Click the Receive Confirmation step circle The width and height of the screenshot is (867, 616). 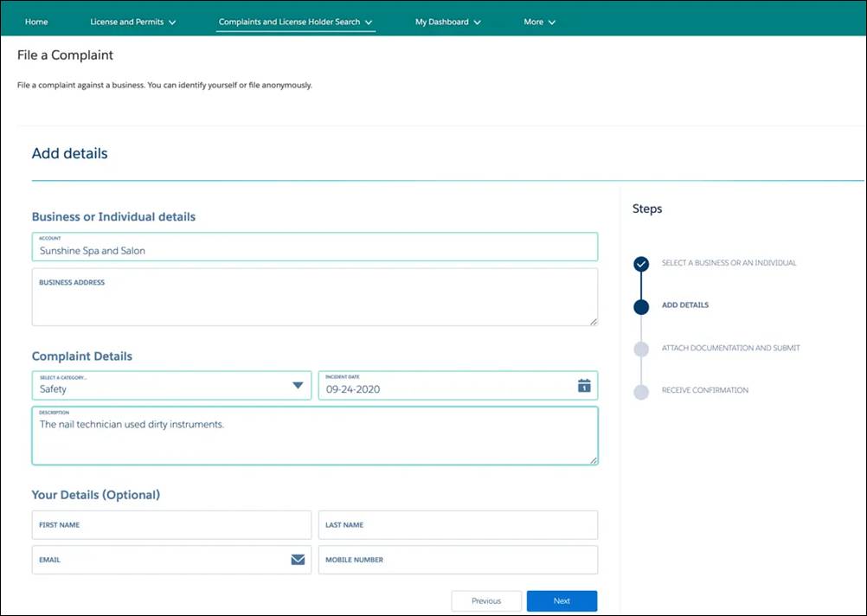(x=641, y=392)
